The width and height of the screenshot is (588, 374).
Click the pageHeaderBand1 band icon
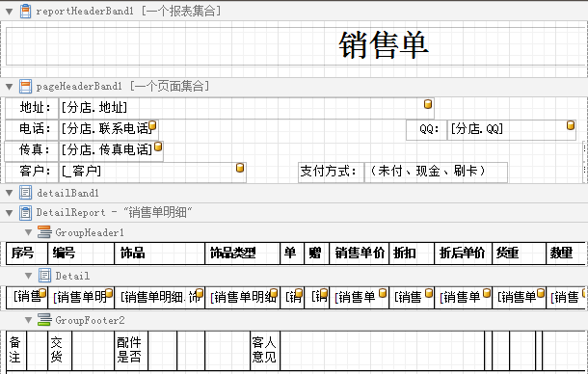[x=25, y=87]
